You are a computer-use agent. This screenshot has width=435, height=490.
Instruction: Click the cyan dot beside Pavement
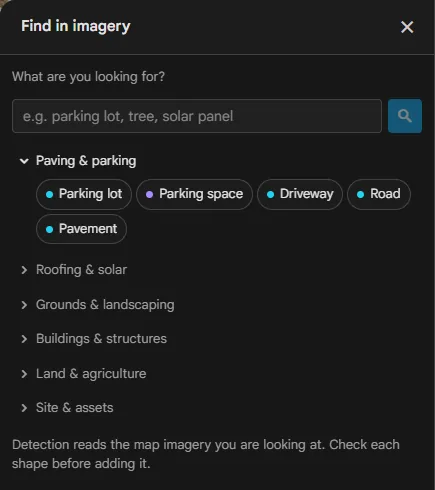click(x=49, y=230)
